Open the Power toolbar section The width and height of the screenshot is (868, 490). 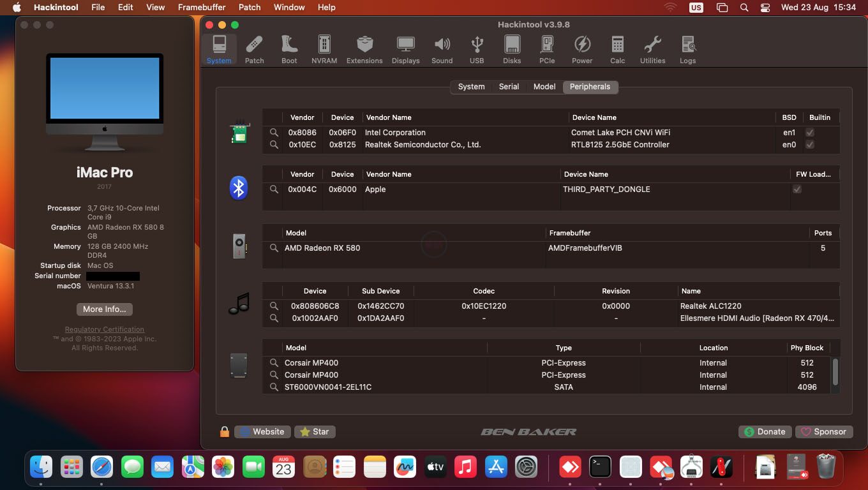[x=582, y=50]
